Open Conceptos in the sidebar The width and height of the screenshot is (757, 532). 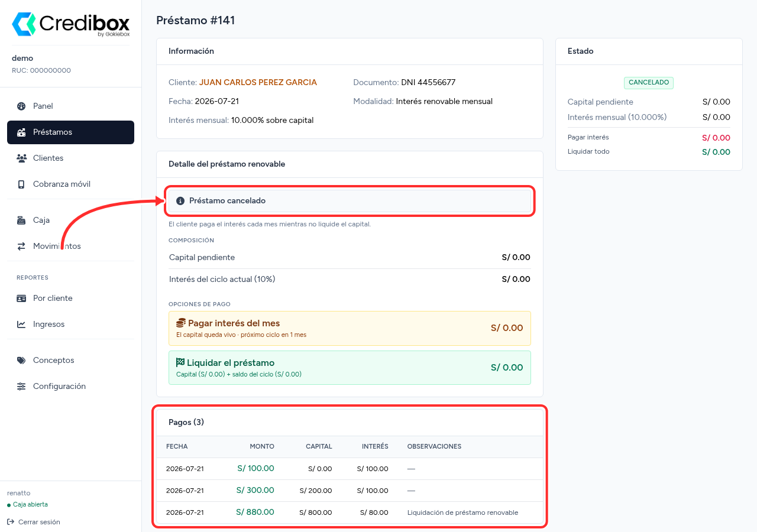70,361
